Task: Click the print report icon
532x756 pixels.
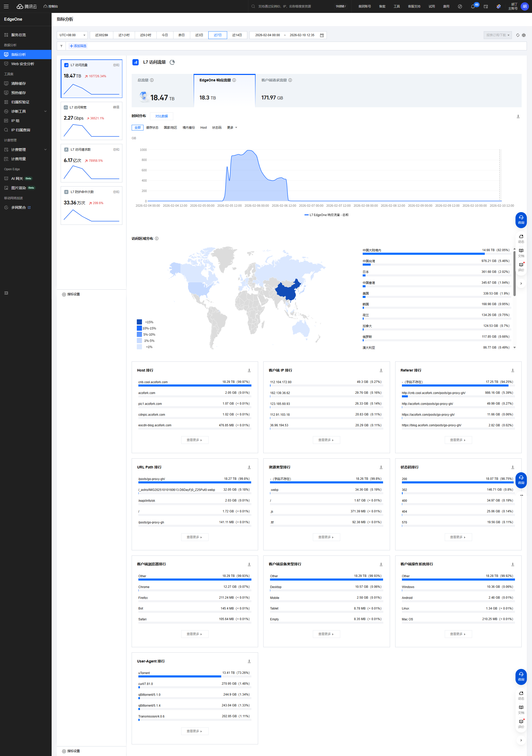Action: click(524, 35)
